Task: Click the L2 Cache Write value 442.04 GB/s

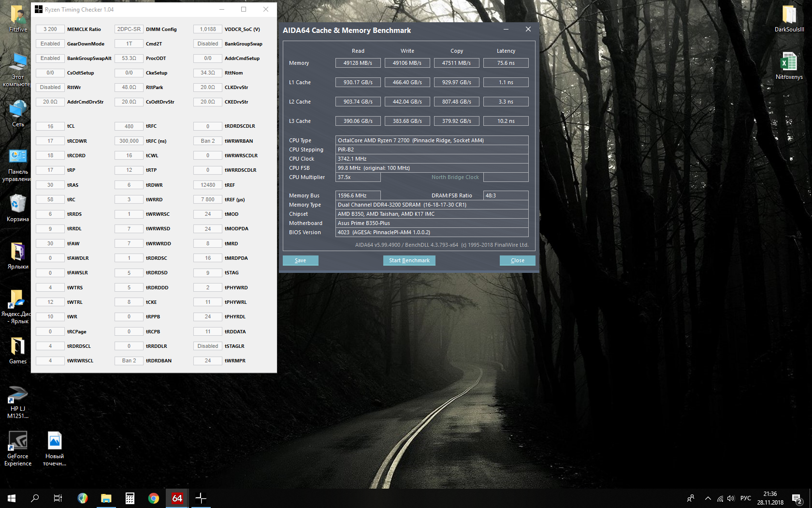Action: pos(407,102)
